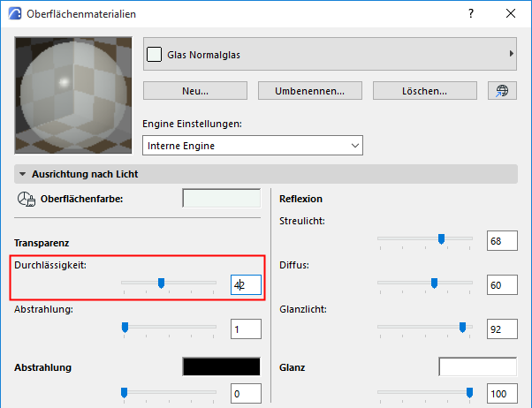Click the Diffus value field showing 60
Viewport: 532px width, 408px height.
(502, 285)
